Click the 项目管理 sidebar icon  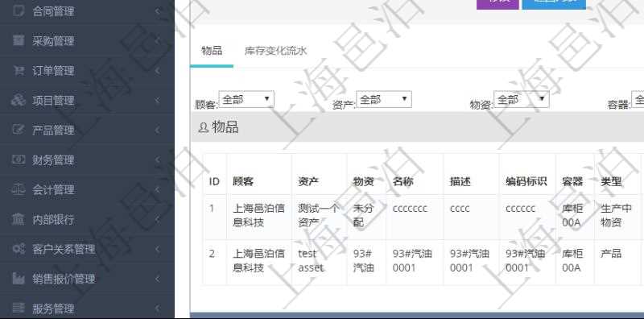tap(19, 100)
